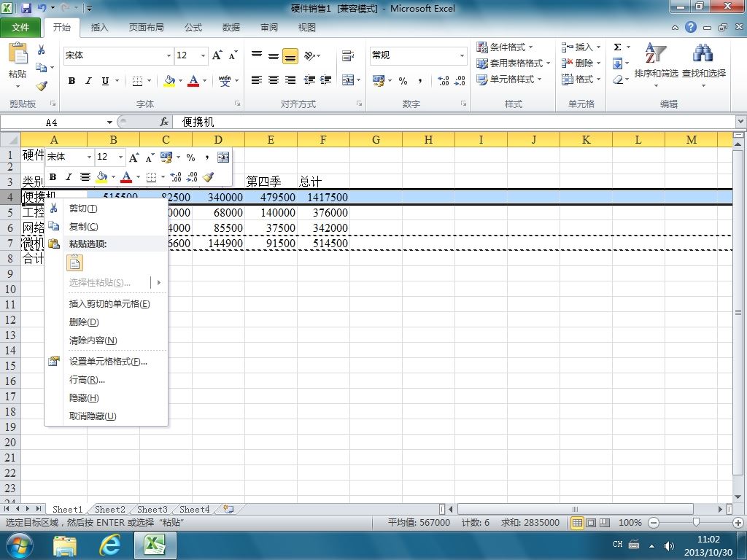The height and width of the screenshot is (560, 747).
Task: Click the mini toolbar Merge and Center icon
Action: tap(223, 157)
